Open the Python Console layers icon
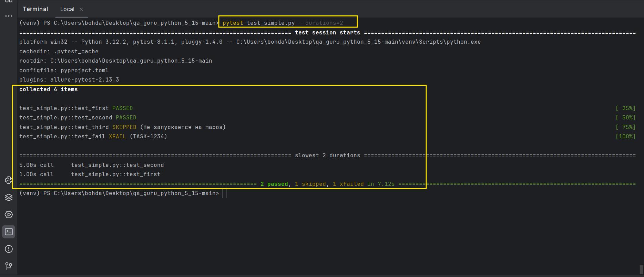Screen dimensions: 644x277 pyautogui.click(x=9, y=198)
